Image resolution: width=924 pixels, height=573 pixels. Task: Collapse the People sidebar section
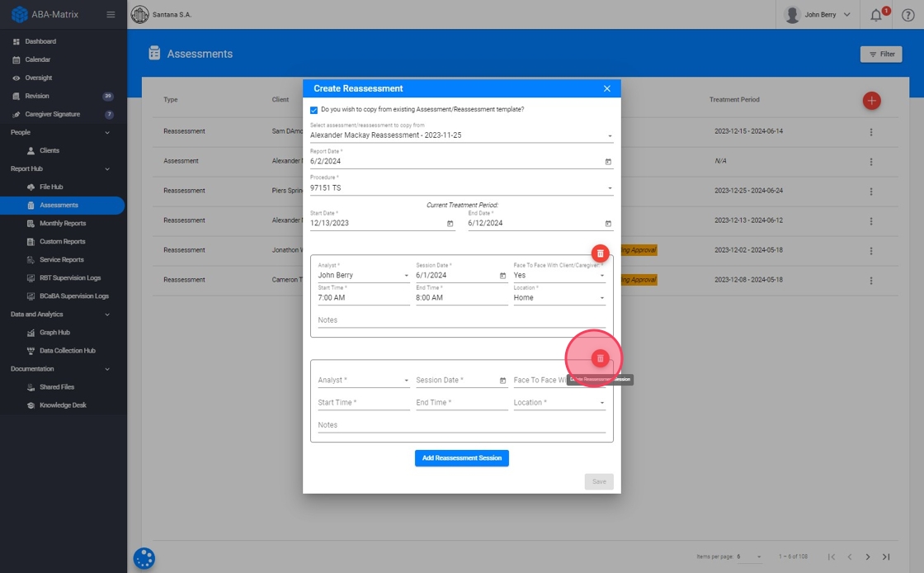coord(107,133)
